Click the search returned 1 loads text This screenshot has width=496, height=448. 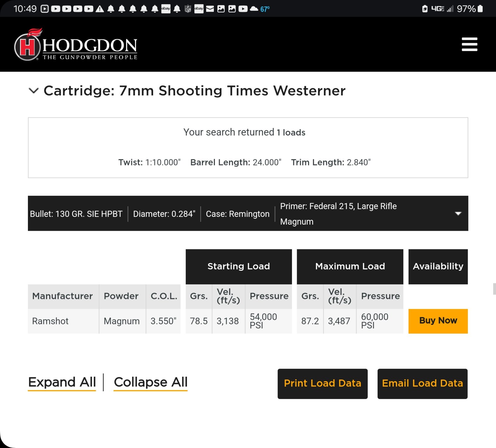click(244, 132)
